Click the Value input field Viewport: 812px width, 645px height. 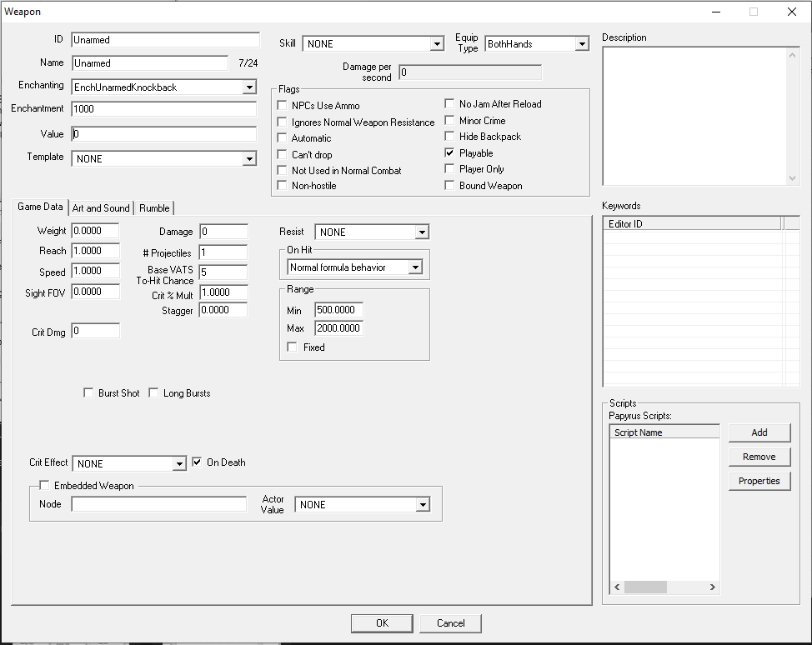tap(163, 134)
